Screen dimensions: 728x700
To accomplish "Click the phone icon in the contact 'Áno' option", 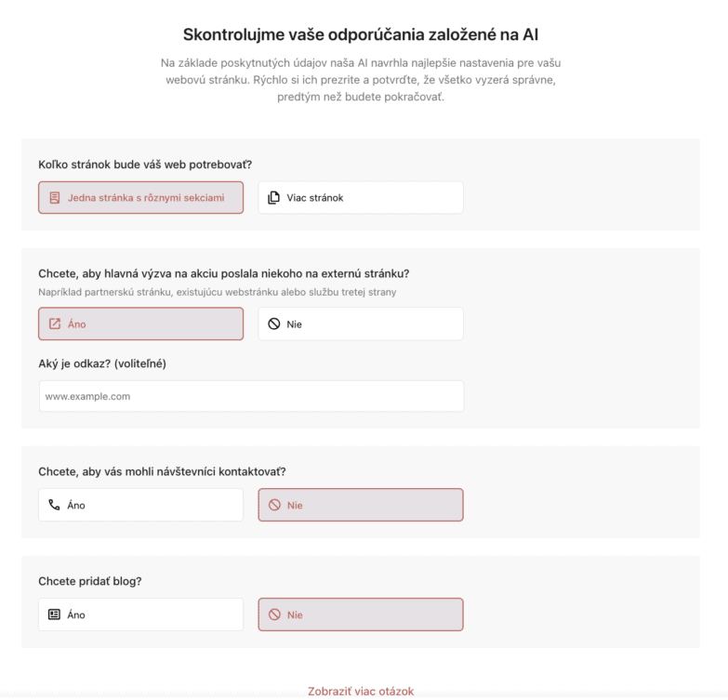I will click(55, 505).
